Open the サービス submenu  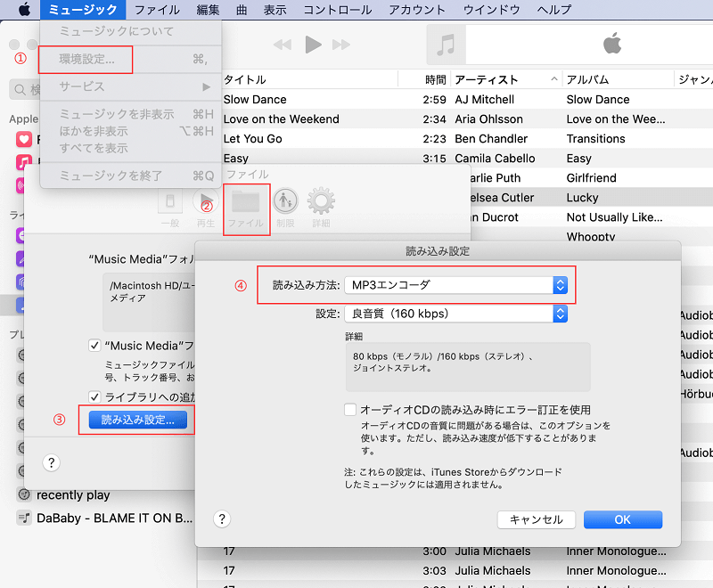131,86
